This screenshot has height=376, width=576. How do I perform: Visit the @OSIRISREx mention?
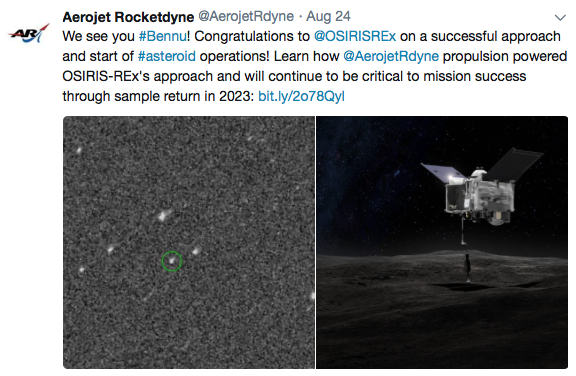pos(355,36)
